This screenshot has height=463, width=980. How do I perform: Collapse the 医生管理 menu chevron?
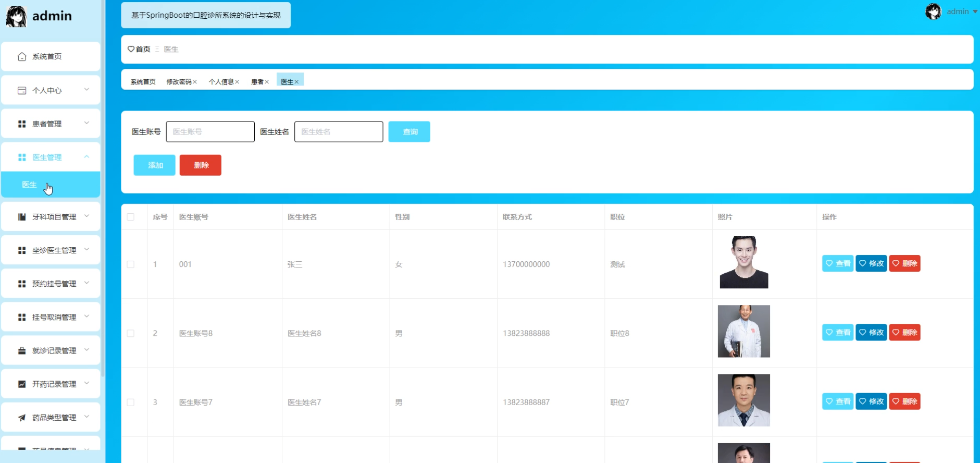86,156
